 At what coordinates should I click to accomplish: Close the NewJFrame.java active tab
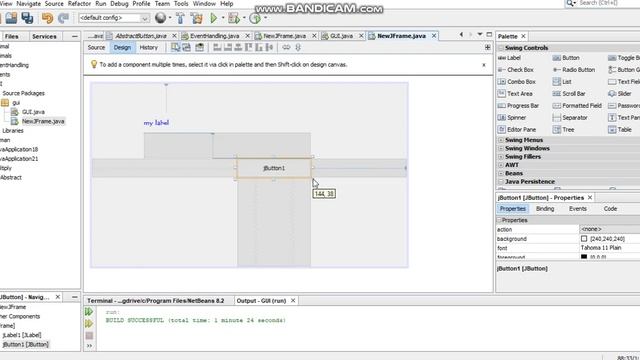click(434, 36)
